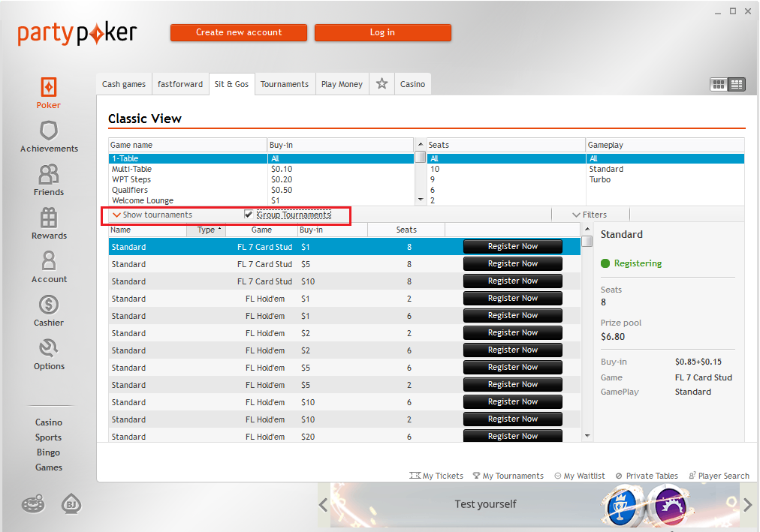Open My Tickets link
This screenshot has width=760, height=532.
point(436,476)
